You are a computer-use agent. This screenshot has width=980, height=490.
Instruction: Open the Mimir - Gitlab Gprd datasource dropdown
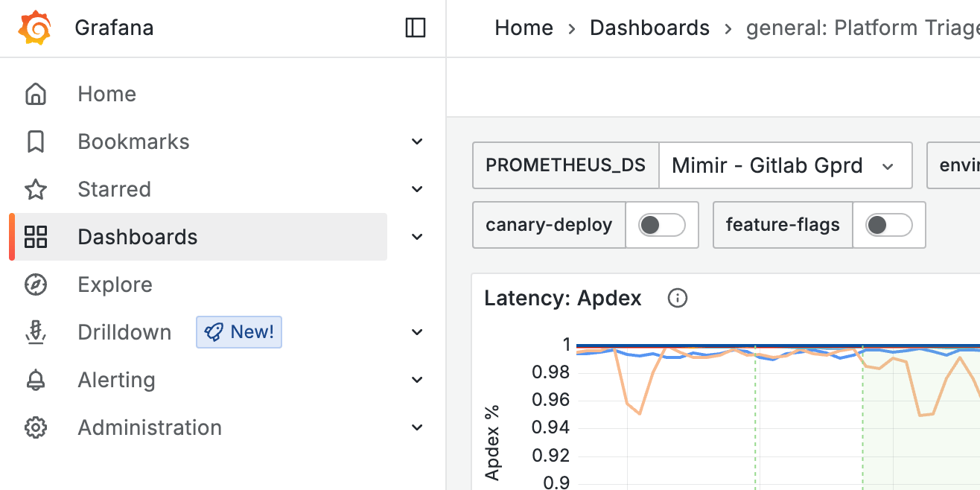pos(786,165)
